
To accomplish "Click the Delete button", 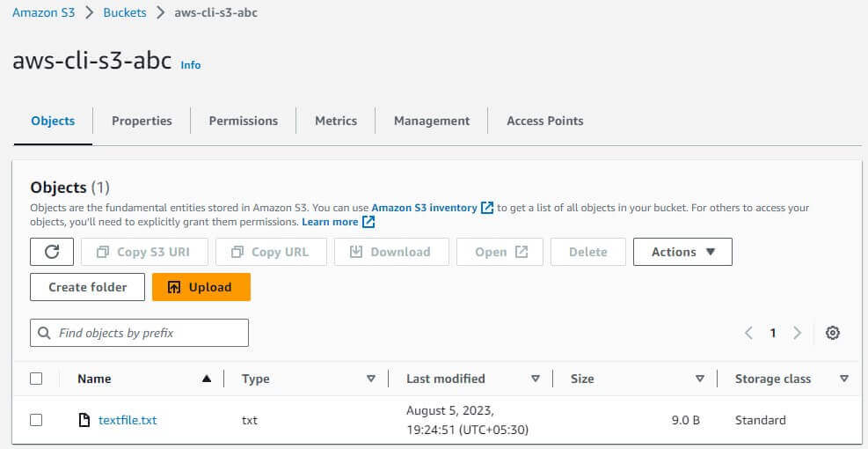I will [x=588, y=252].
